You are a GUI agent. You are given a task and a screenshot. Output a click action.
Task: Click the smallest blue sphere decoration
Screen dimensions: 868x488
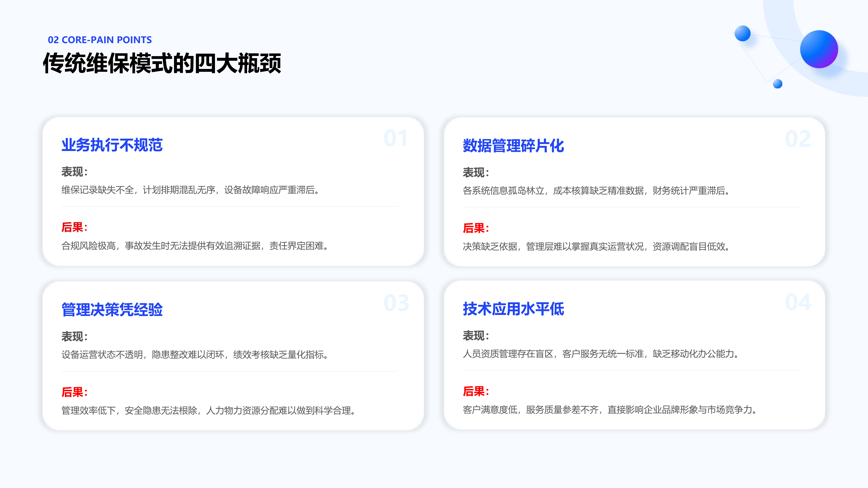[x=777, y=84]
